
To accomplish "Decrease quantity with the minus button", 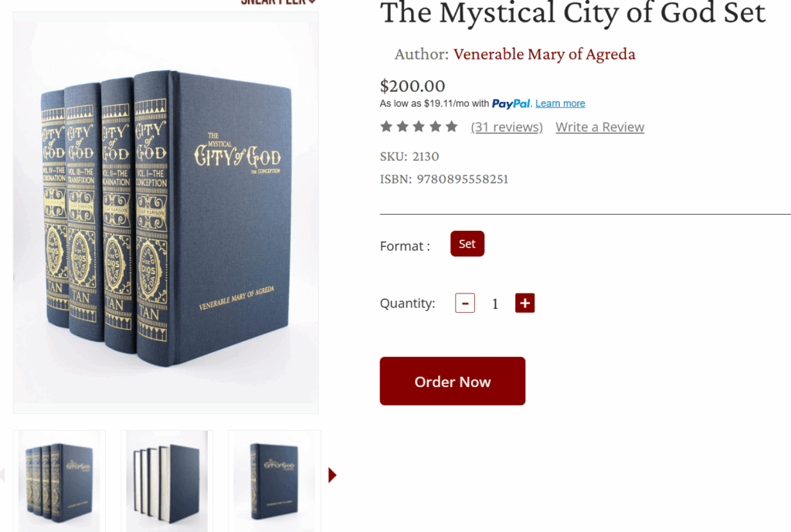I will point(464,303).
